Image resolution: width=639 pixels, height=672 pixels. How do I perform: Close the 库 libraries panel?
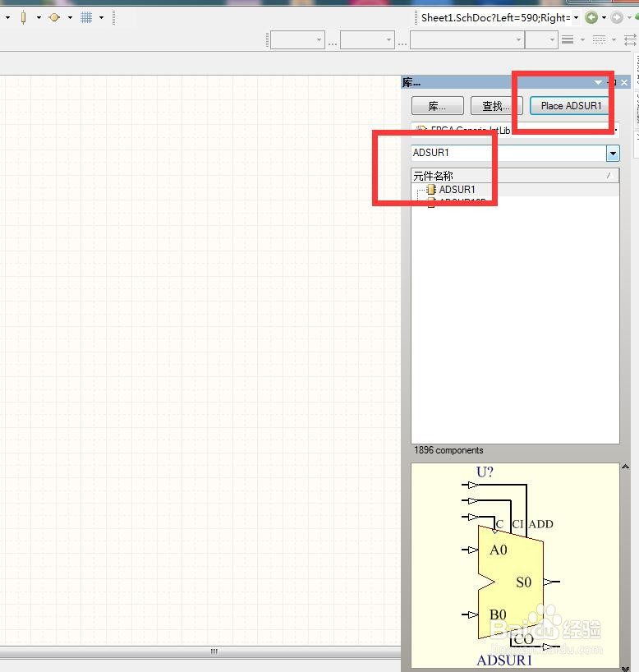(x=624, y=82)
